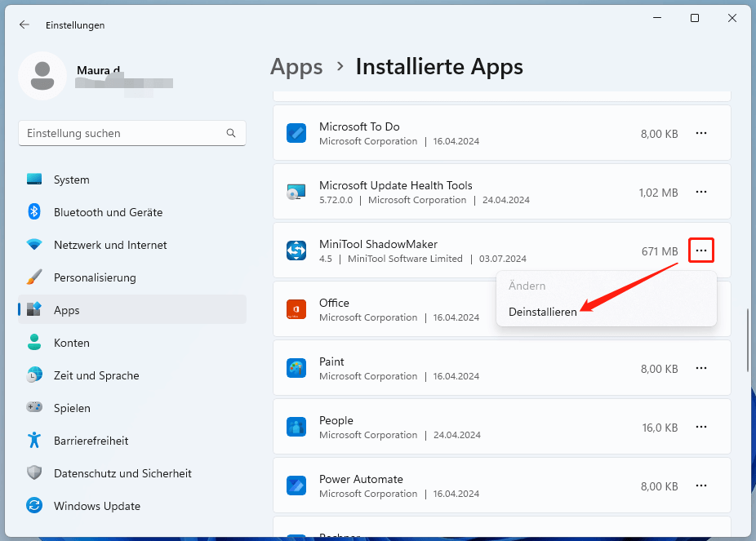Click the Spielen gamepad icon
756x541 pixels.
click(34, 407)
